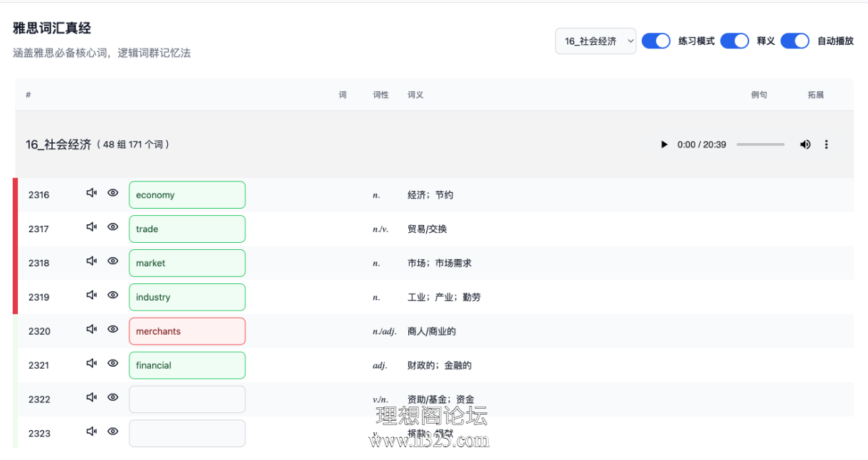
Task: Reveal answer with eye icon in row 2318
Action: pyautogui.click(x=112, y=261)
